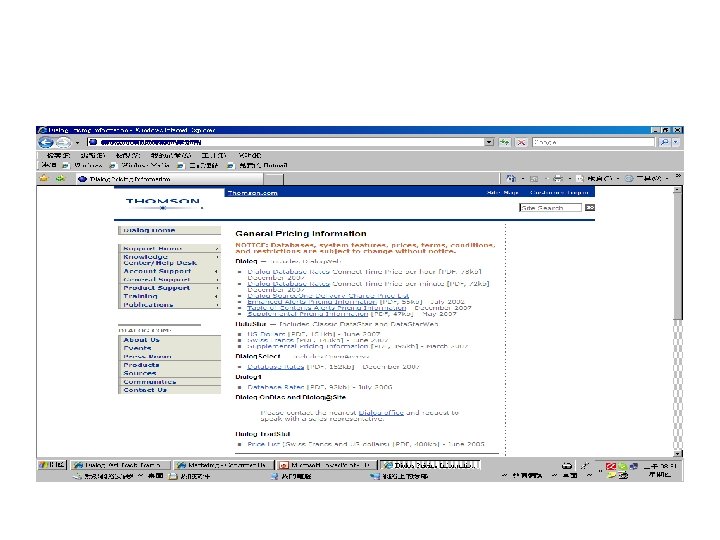Expand the command bar overflow chevron
720x540 pixels.
pyautogui.click(x=678, y=176)
